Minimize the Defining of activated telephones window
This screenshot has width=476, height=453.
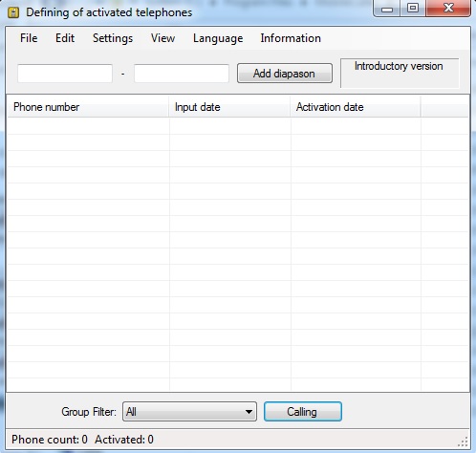click(x=387, y=9)
